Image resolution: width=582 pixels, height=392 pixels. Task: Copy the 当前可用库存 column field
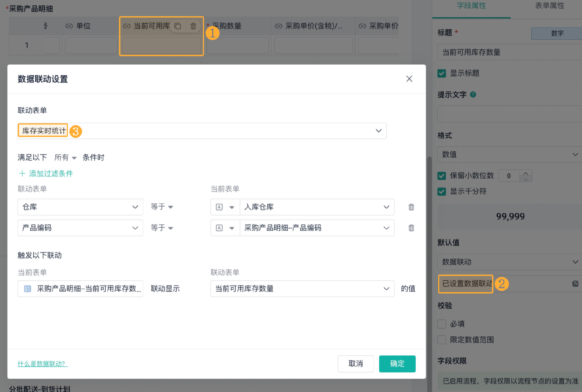click(178, 26)
